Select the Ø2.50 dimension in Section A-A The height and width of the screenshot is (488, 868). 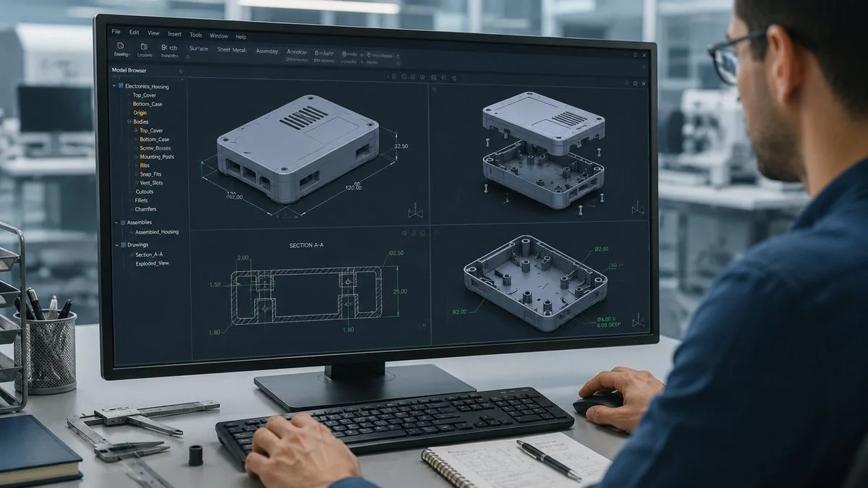click(x=396, y=253)
